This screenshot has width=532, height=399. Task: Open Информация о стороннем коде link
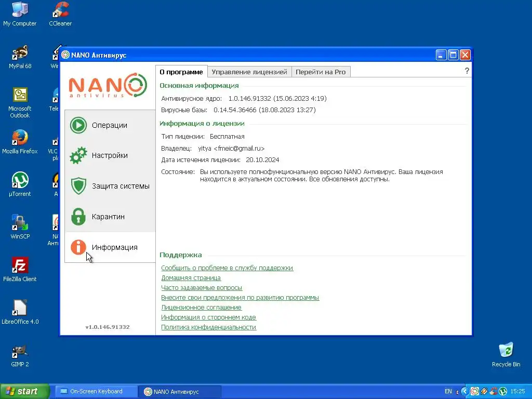click(208, 317)
